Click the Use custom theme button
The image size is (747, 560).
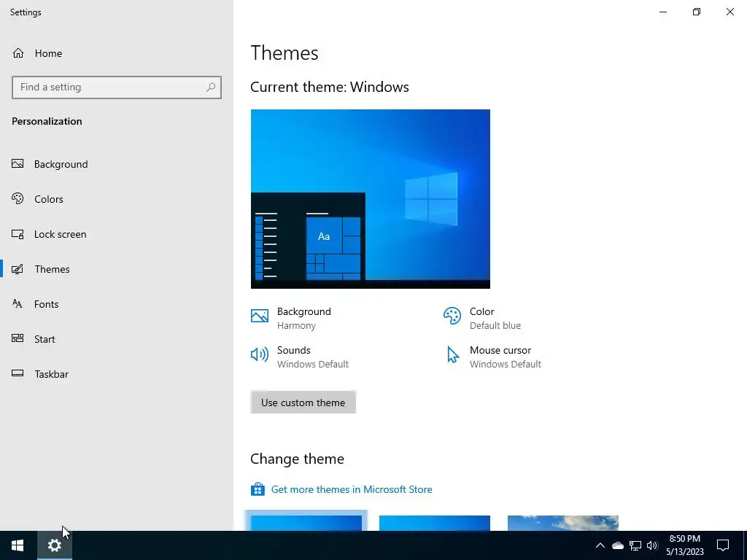(x=303, y=402)
